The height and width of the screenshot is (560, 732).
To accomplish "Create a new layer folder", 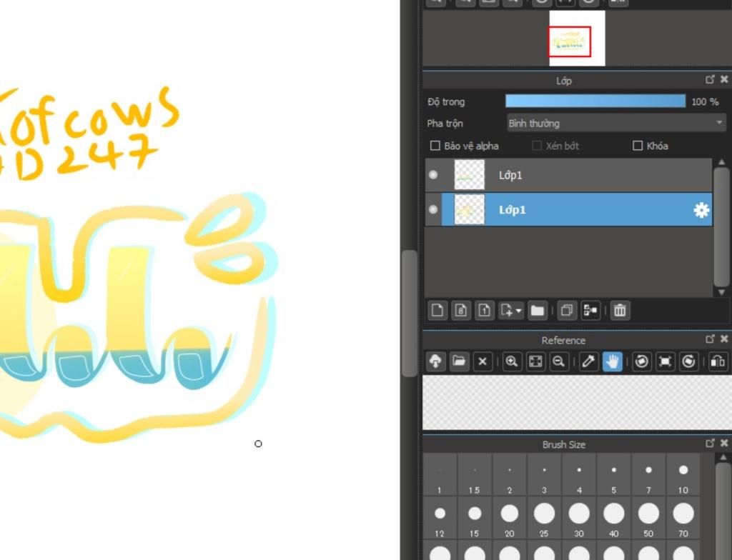I will (x=538, y=310).
